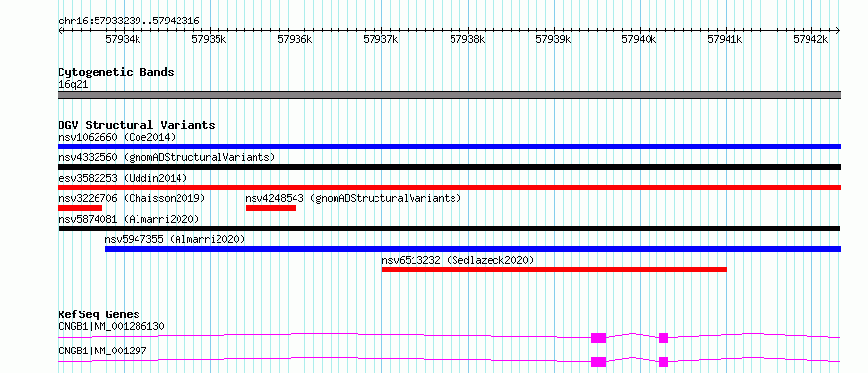The height and width of the screenshot is (373, 868).
Task: Click the 57936k ruler tick label
Action: point(296,39)
